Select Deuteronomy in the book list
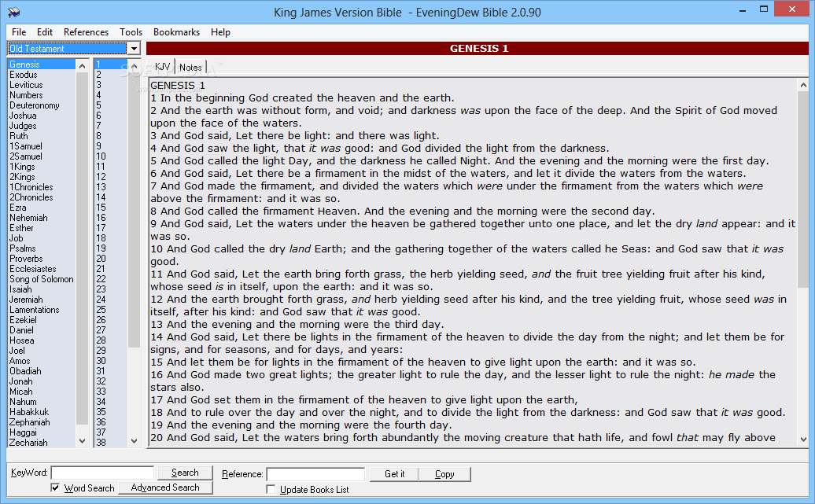Image resolution: width=815 pixels, height=504 pixels. click(x=42, y=105)
